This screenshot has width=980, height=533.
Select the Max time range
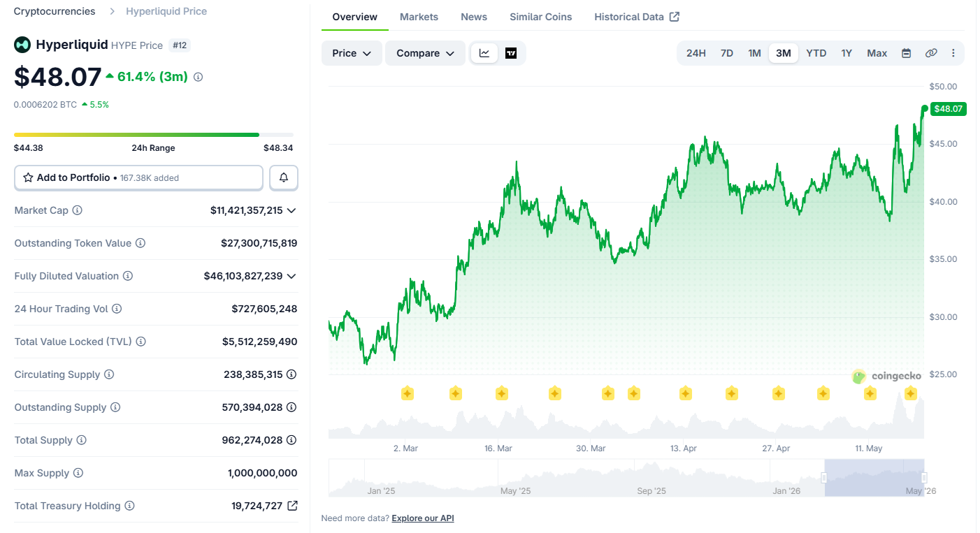[x=877, y=53]
